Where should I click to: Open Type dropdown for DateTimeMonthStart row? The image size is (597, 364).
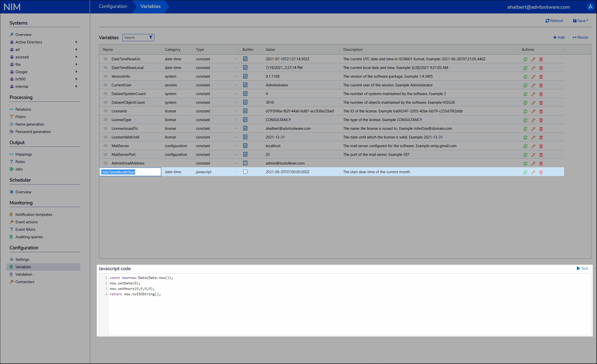pyautogui.click(x=235, y=172)
